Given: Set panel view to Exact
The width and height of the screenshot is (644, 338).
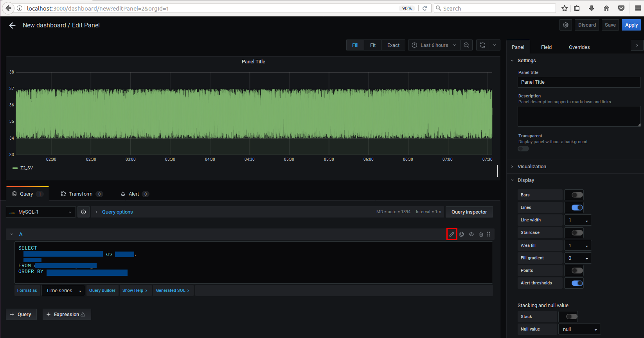Looking at the screenshot, I should [393, 45].
